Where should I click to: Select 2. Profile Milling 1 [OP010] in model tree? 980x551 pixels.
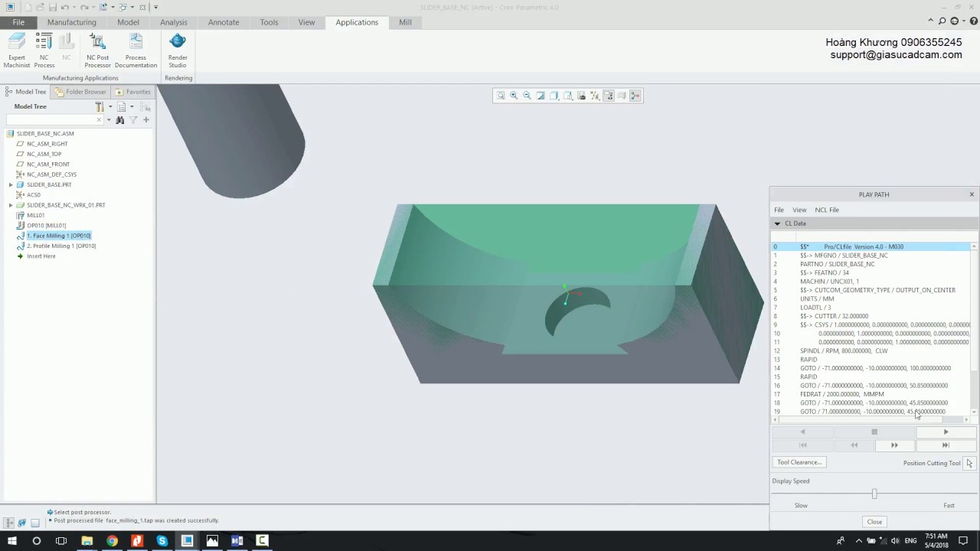click(61, 246)
